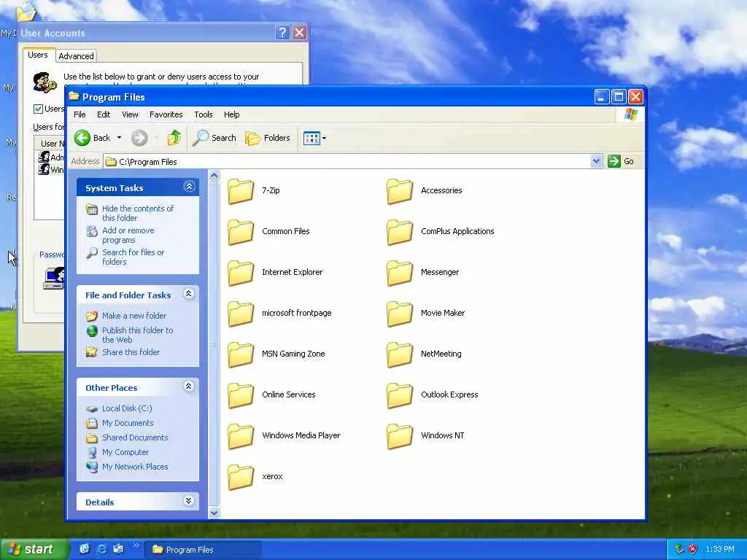Click the red security shield tray icon

tap(693, 550)
